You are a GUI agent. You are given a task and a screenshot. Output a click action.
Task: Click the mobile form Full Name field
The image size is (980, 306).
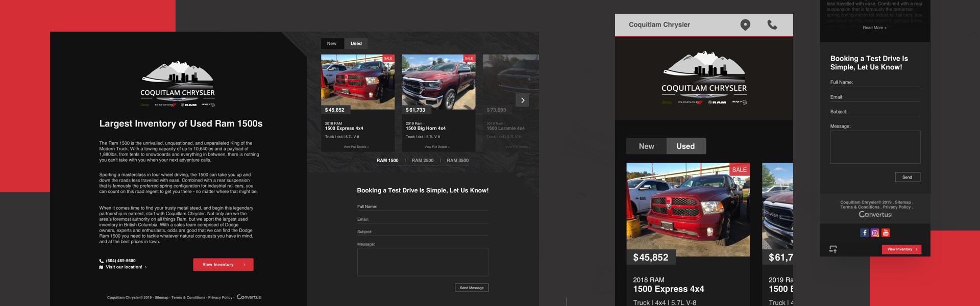[875, 83]
